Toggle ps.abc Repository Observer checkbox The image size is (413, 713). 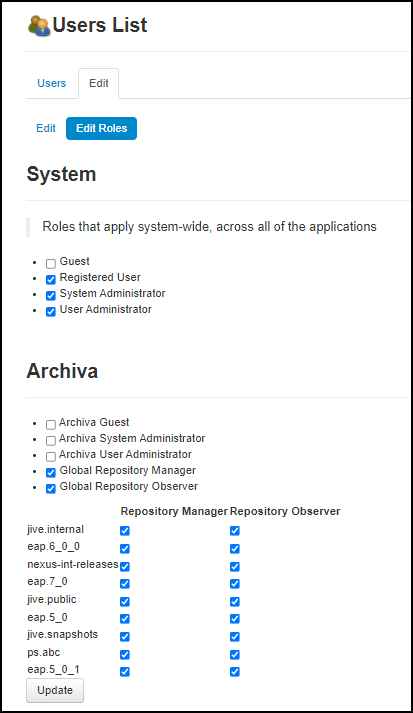(235, 654)
